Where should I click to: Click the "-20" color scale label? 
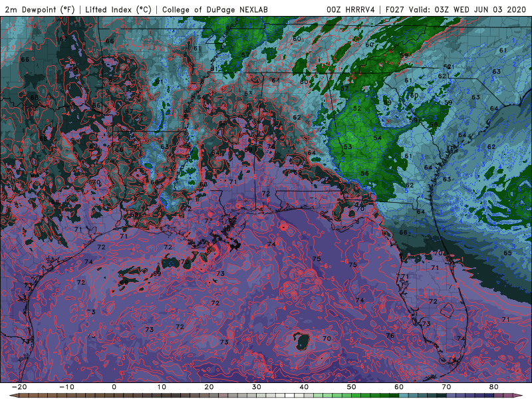(x=19, y=387)
